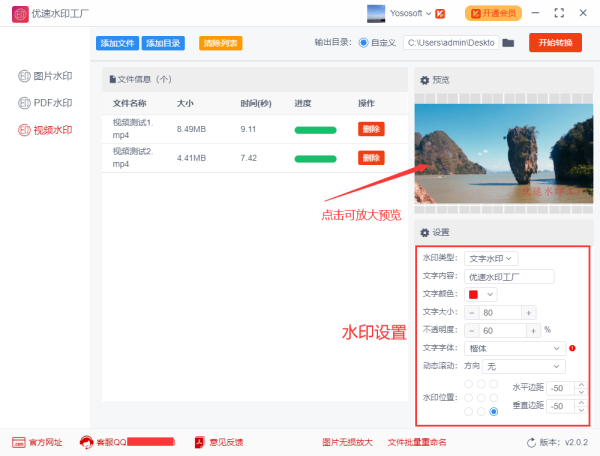Click up arrow of 水平边距 spinner
The image size is (600, 456).
click(x=581, y=384)
